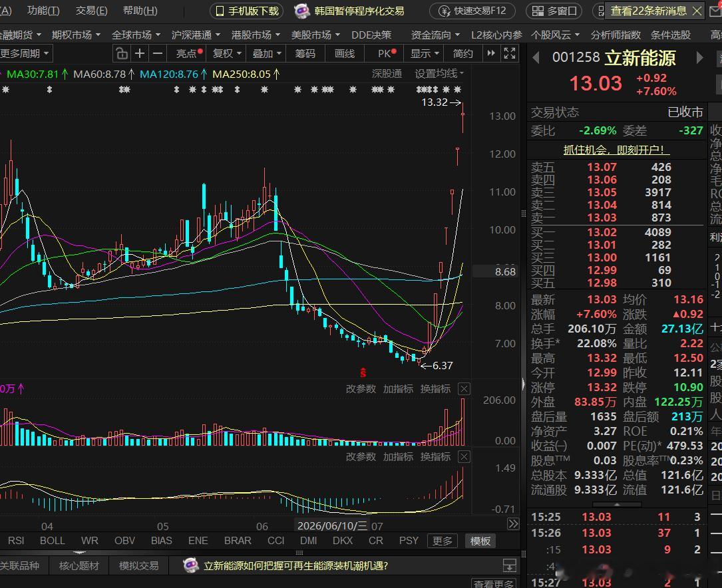This screenshot has height=588, width=722.
Task: Expand 叠加 dropdown
Action: pyautogui.click(x=267, y=54)
